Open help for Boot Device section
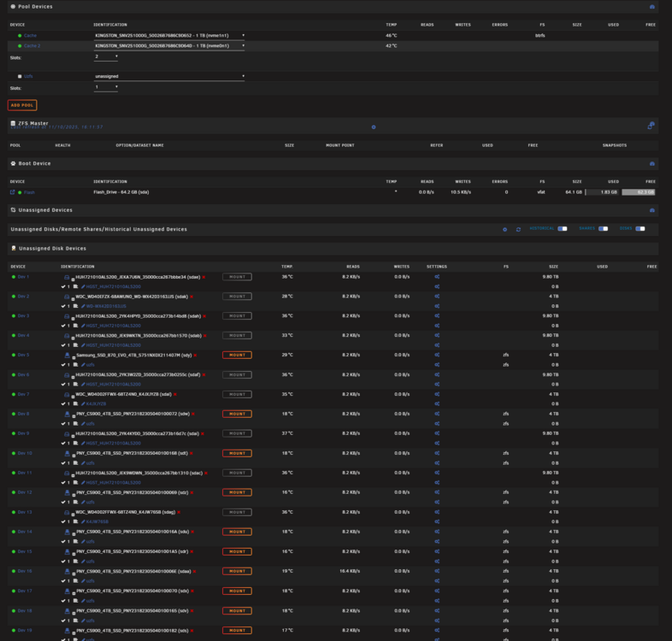 [x=651, y=164]
